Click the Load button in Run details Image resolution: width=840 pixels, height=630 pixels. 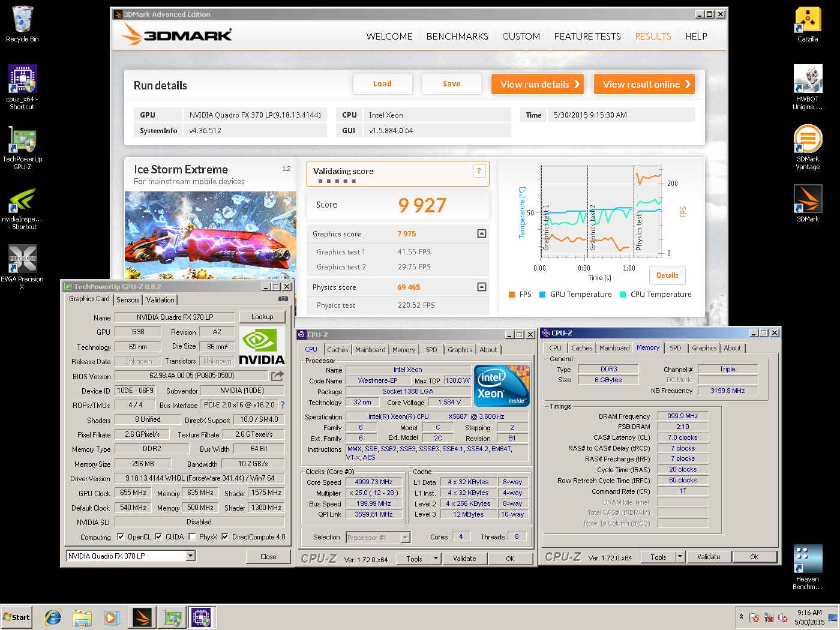pos(382,84)
